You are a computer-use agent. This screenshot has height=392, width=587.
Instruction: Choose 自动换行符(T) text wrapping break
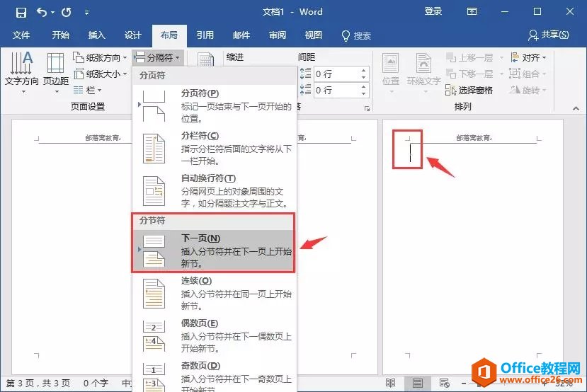pyautogui.click(x=215, y=191)
